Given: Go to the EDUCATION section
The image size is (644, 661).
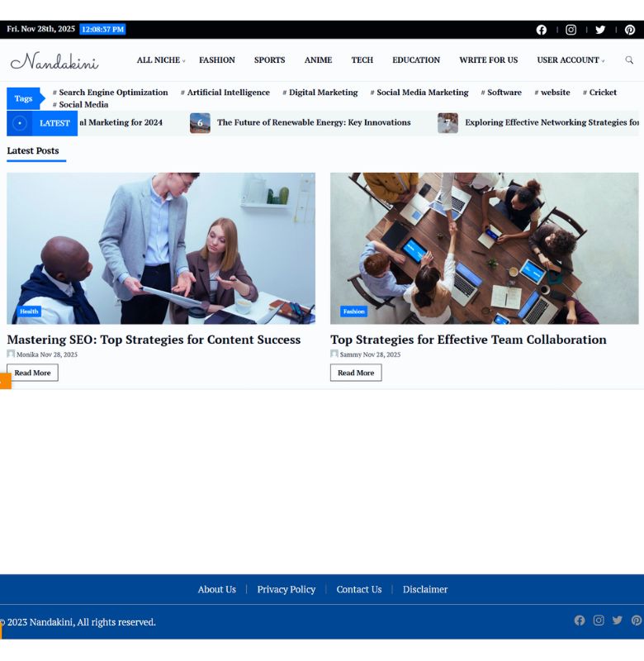Looking at the screenshot, I should pos(416,60).
